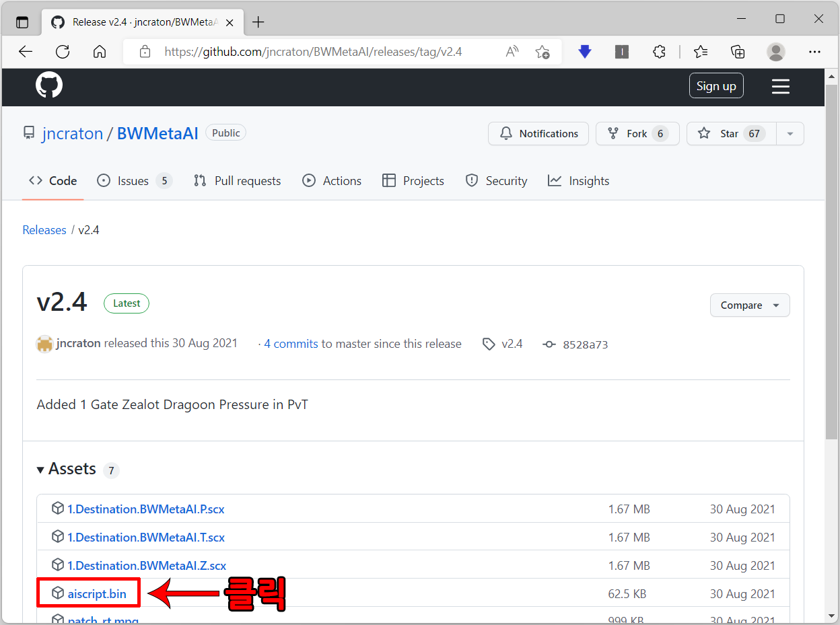Viewport: 840px width, 625px height.
Task: Download 1.Destination.BWMetaAI.Z.scx
Action: pos(147,566)
